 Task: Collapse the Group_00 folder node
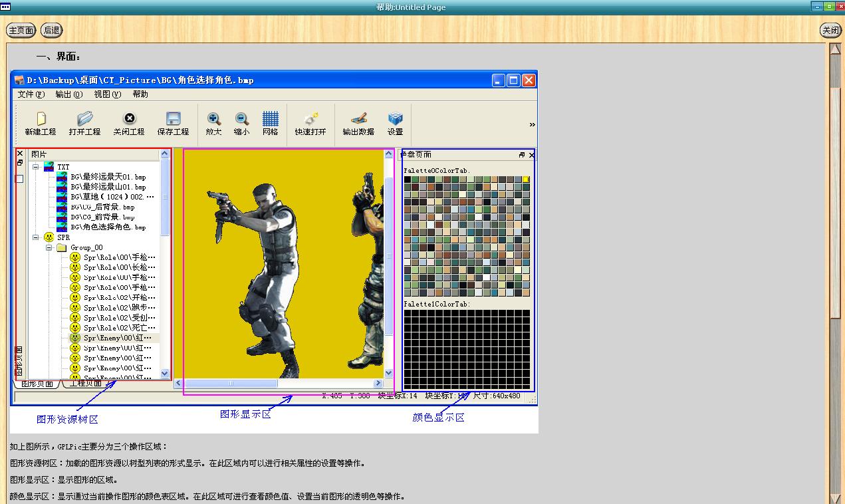49,247
